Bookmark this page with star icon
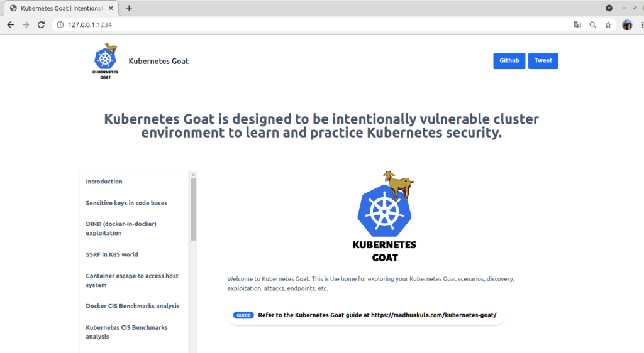 tap(608, 25)
